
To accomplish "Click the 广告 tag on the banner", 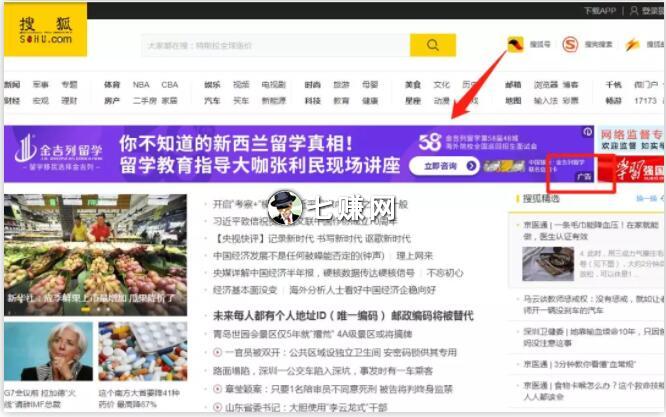I will tap(584, 176).
